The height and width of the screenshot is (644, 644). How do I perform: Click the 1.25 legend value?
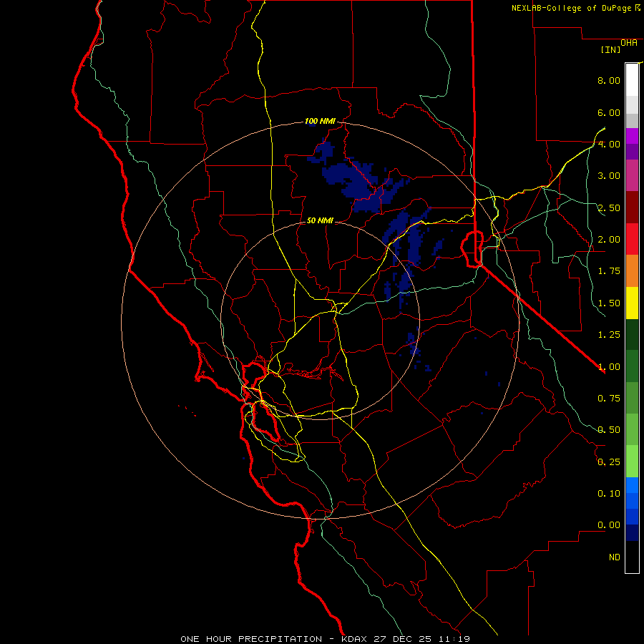coord(609,335)
